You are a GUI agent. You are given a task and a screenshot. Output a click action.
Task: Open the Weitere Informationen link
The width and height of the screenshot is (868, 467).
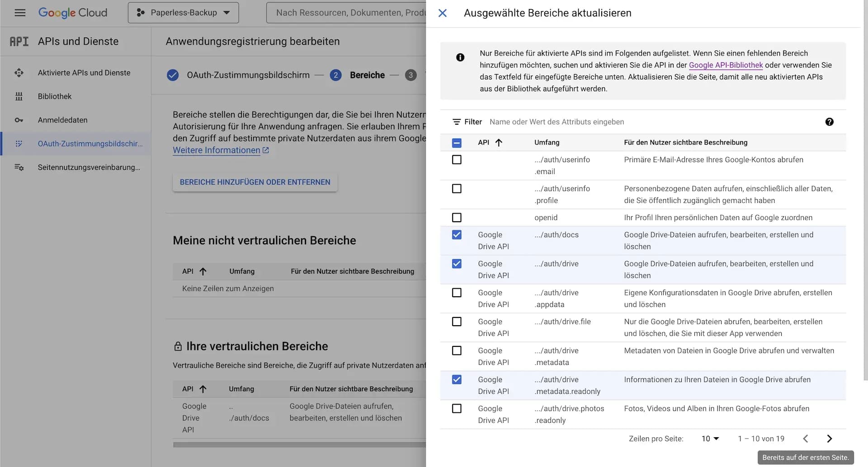tap(217, 150)
